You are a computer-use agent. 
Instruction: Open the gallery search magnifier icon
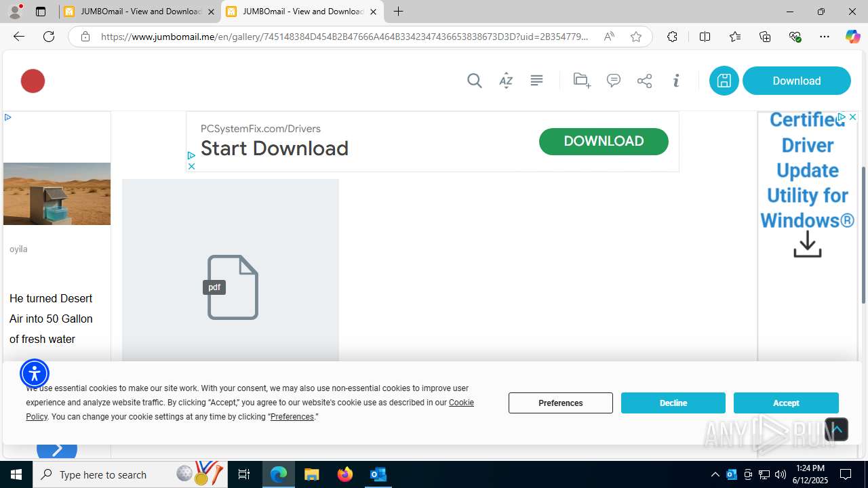click(475, 81)
